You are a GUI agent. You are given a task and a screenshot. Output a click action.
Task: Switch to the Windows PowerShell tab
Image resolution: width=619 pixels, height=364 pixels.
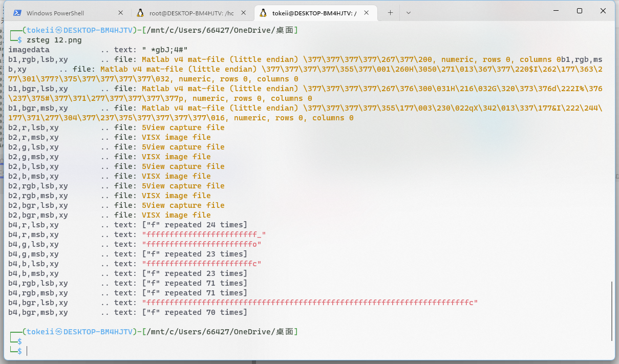pyautogui.click(x=68, y=13)
